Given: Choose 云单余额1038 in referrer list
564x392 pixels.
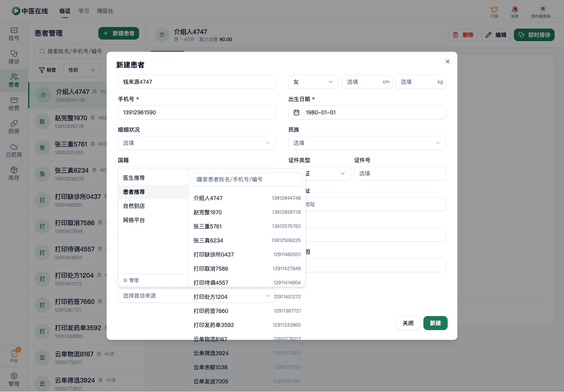Looking at the screenshot, I should pyautogui.click(x=247, y=367).
